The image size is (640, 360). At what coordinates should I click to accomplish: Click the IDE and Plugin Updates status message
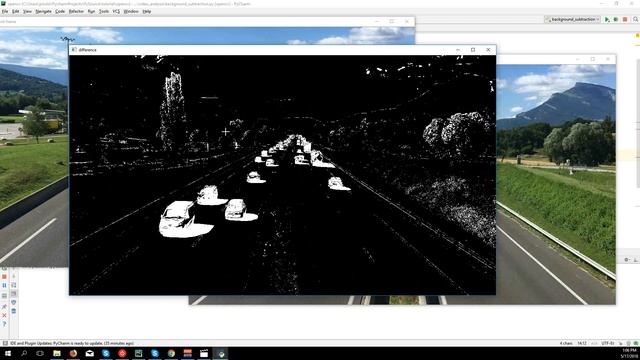72,343
